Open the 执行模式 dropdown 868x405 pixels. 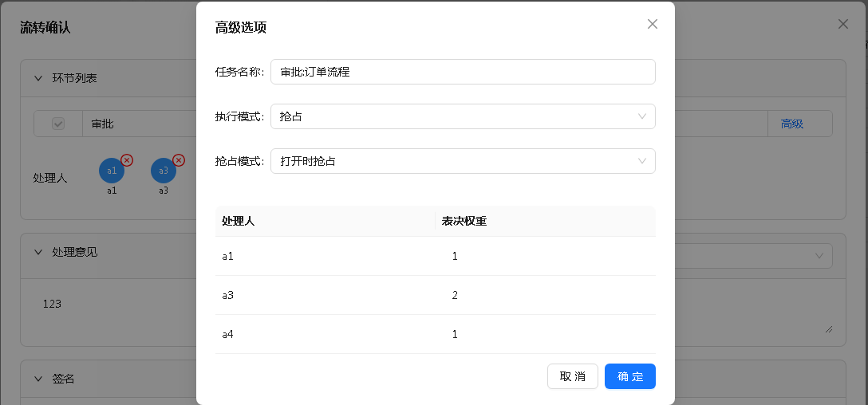pos(463,116)
